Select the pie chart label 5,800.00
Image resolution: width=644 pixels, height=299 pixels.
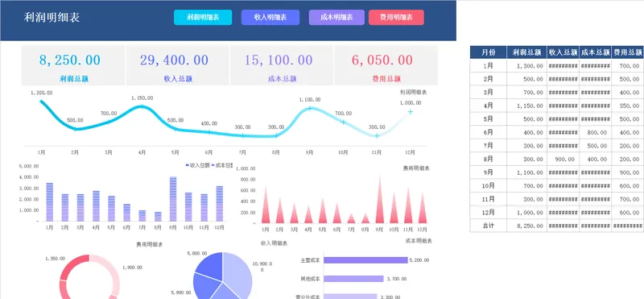[x=196, y=254]
